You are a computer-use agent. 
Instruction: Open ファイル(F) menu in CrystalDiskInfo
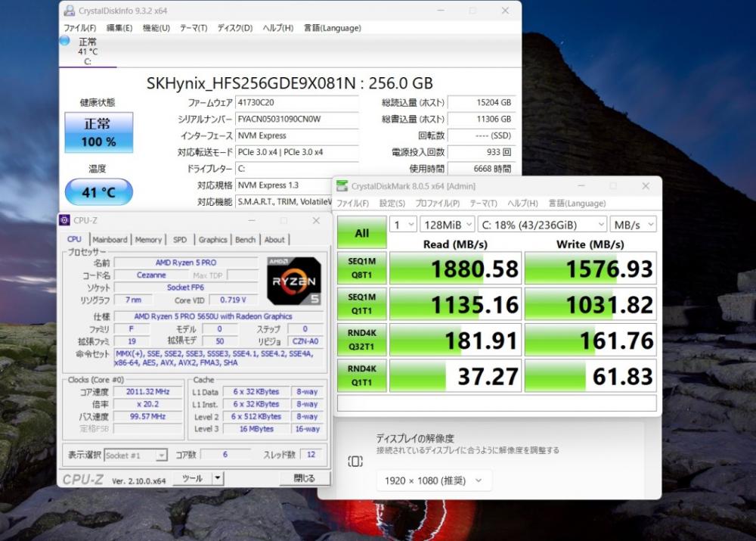coord(80,28)
